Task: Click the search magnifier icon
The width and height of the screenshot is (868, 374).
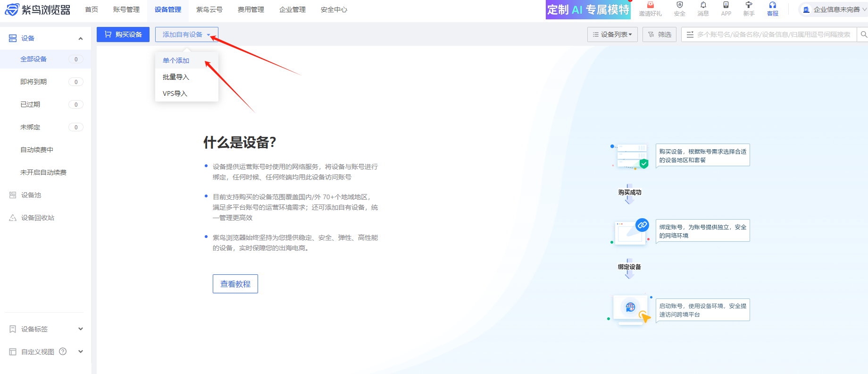Action: point(864,34)
